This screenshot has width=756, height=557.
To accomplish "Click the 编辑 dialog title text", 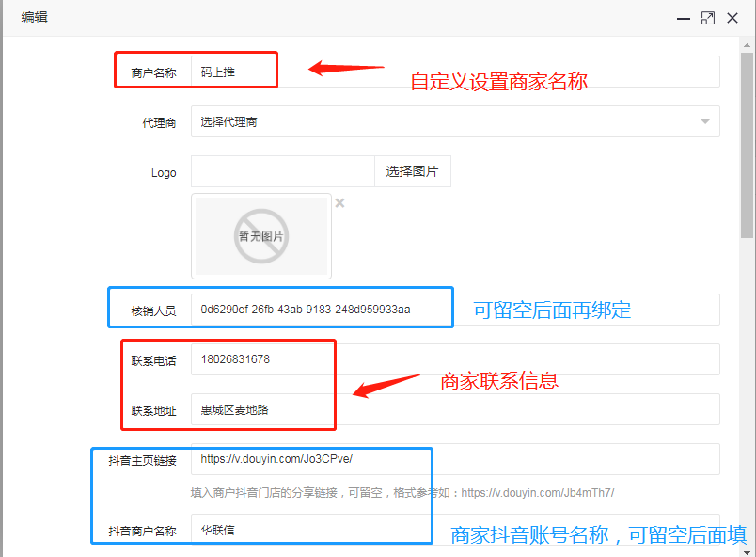I will 34,17.
